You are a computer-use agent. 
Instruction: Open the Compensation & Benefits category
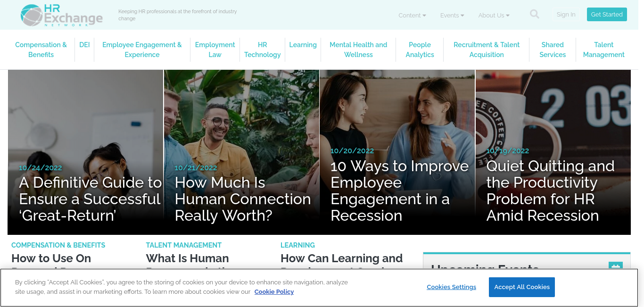(41, 50)
